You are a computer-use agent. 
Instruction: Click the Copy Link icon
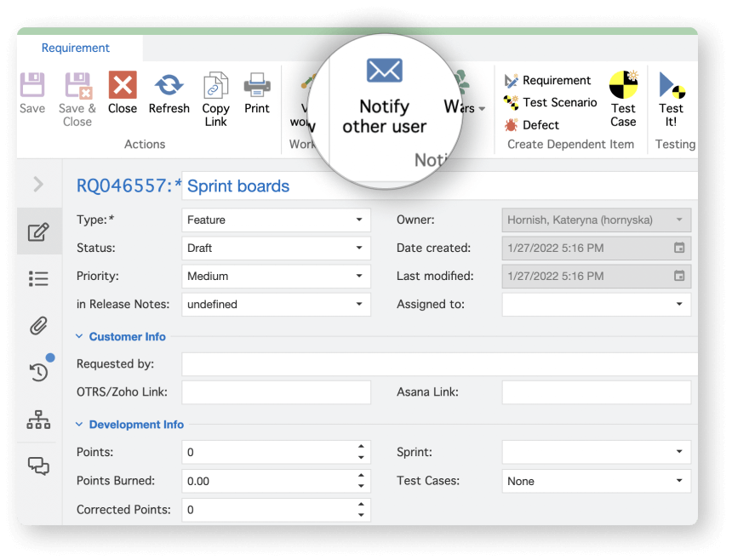(215, 86)
